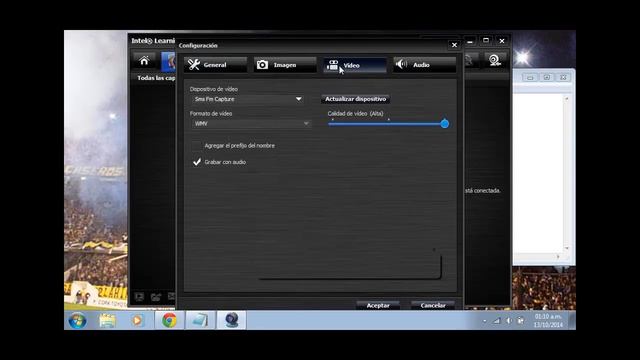
Task: Click scrollbar of background white window
Action: tap(567, 173)
